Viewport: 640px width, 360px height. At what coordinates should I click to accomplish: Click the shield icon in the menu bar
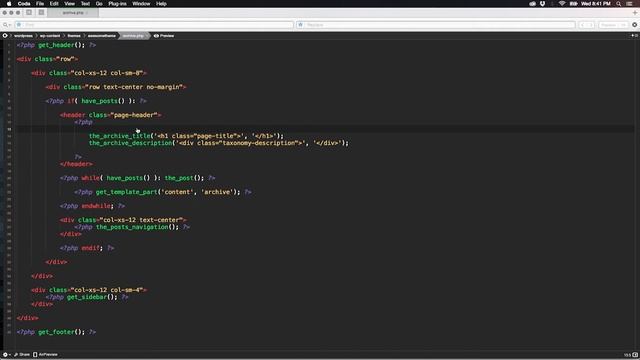pos(542,4)
